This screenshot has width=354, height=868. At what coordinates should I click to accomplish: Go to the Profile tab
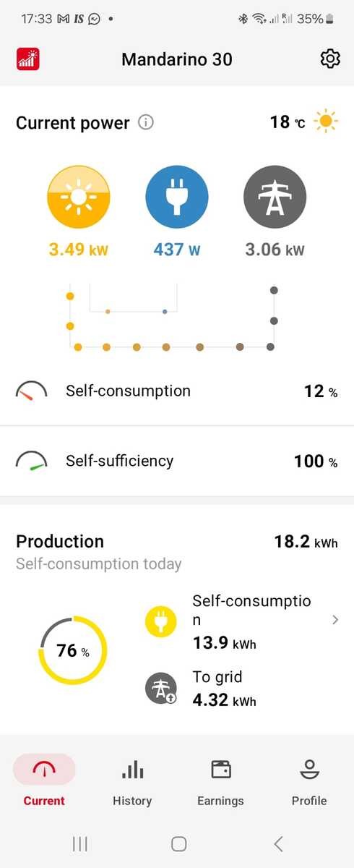pyautogui.click(x=309, y=782)
